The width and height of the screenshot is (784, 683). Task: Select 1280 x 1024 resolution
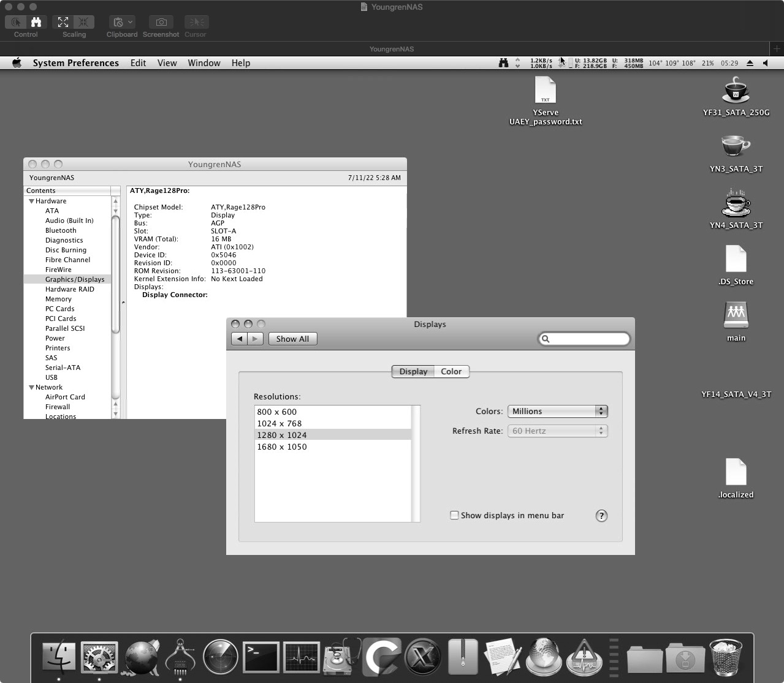[x=333, y=435]
